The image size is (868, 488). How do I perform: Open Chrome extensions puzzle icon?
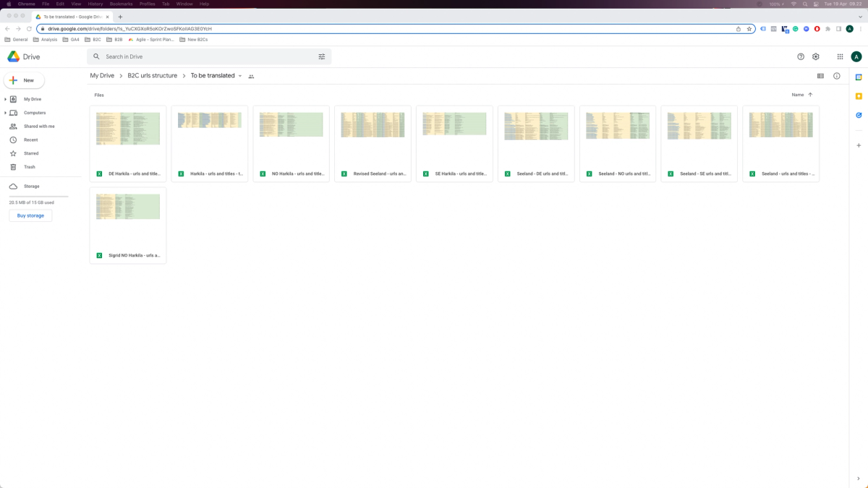pos(828,29)
